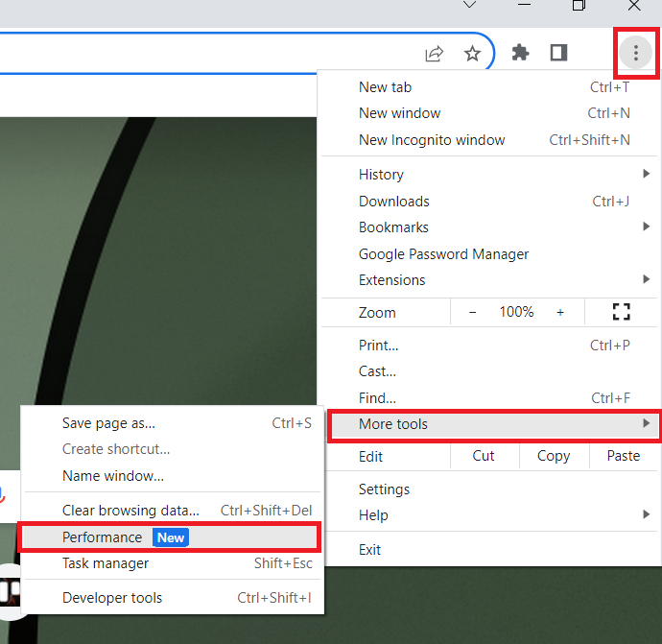The height and width of the screenshot is (644, 662).
Task: Choose Save page as…
Action: point(173,423)
